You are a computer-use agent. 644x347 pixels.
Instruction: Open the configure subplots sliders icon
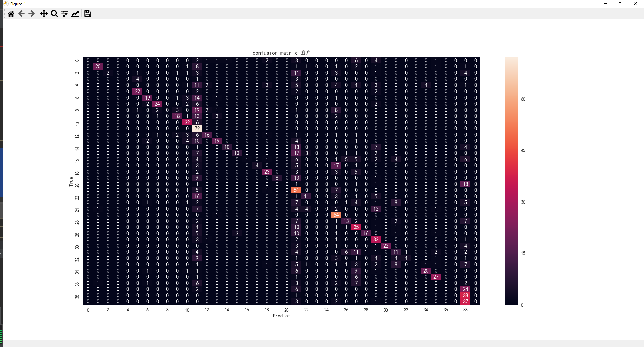64,14
